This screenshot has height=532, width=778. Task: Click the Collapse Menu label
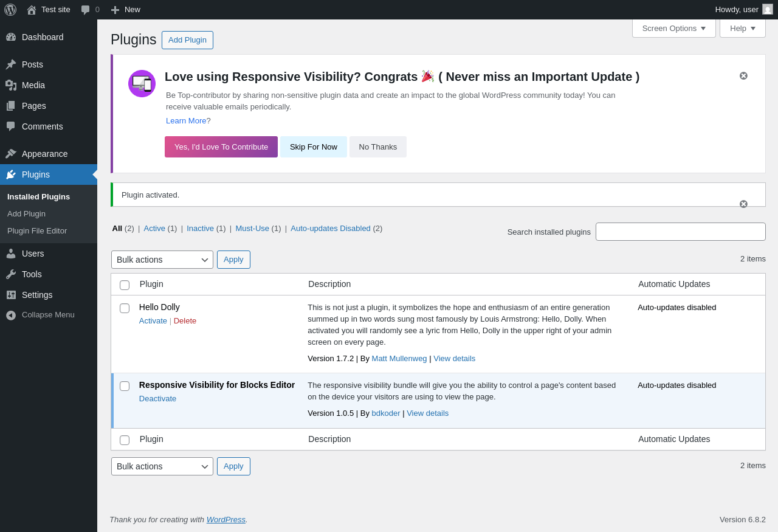coord(48,315)
